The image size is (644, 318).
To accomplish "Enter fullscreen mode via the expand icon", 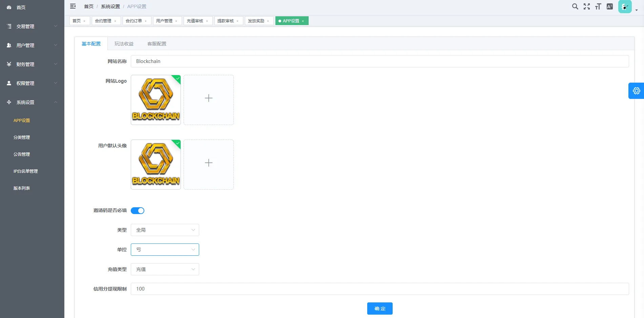I will [586, 6].
